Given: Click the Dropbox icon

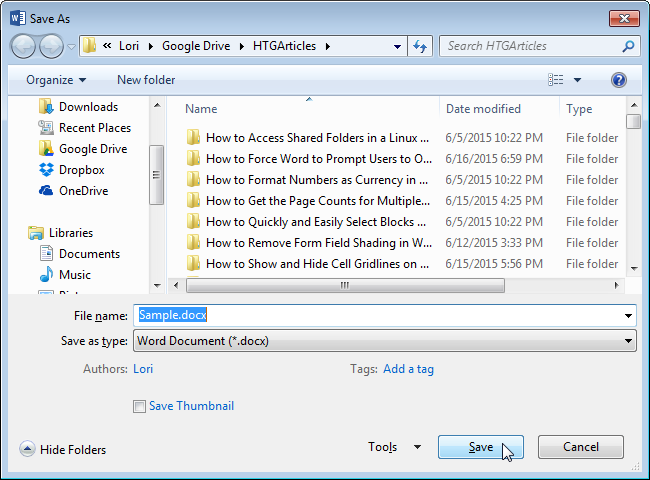Looking at the screenshot, I should pyautogui.click(x=46, y=170).
